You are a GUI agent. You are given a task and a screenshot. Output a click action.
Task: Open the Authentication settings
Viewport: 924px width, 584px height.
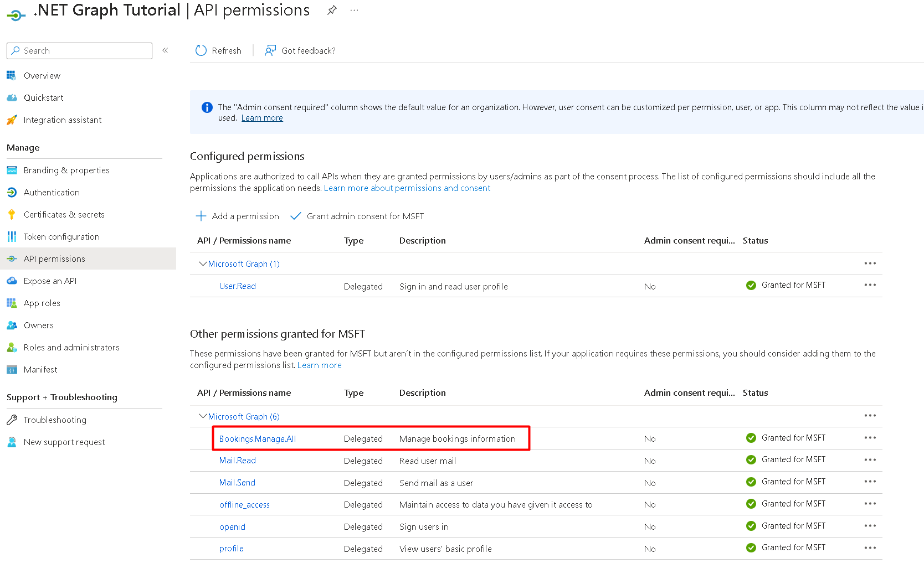tap(52, 192)
